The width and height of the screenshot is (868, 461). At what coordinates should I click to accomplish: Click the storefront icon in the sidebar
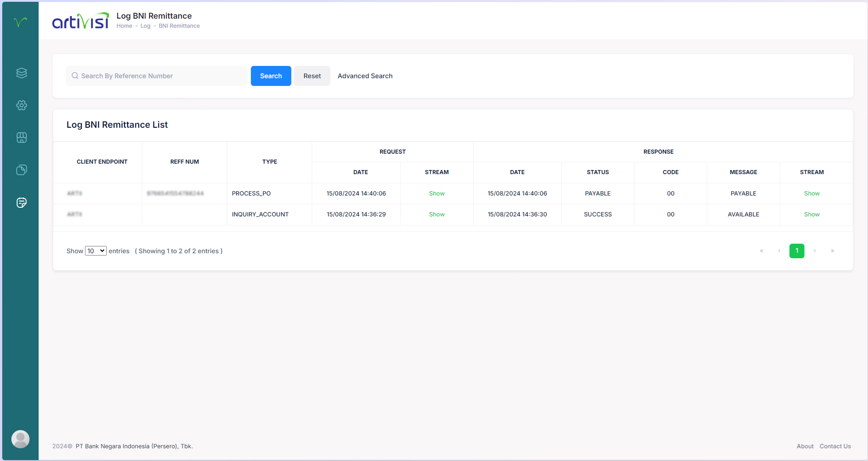pos(21,138)
